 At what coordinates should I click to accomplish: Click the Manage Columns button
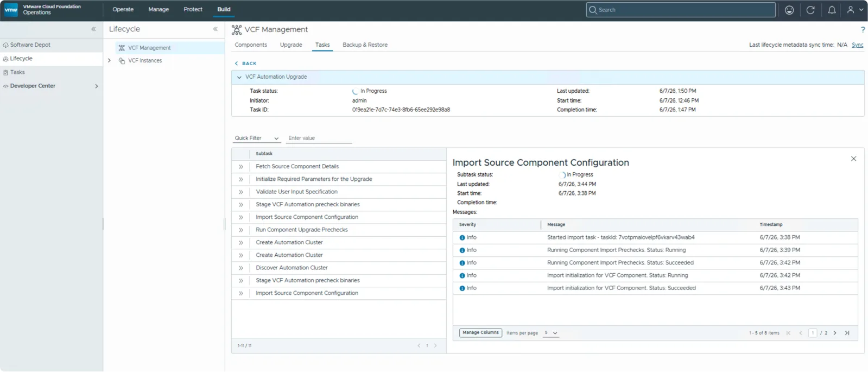click(480, 333)
